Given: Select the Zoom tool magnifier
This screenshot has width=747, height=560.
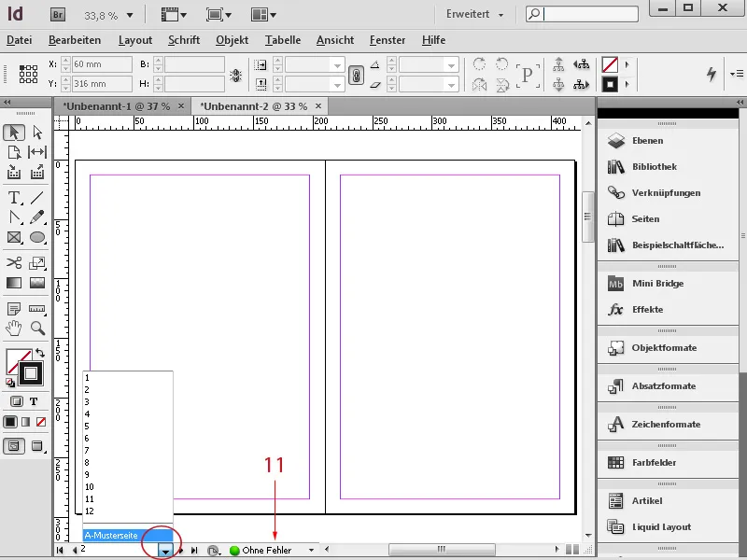Looking at the screenshot, I should point(37,329).
